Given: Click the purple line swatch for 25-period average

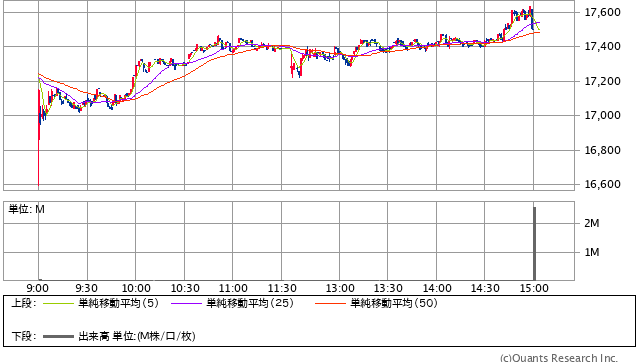Looking at the screenshot, I should [x=186, y=303].
